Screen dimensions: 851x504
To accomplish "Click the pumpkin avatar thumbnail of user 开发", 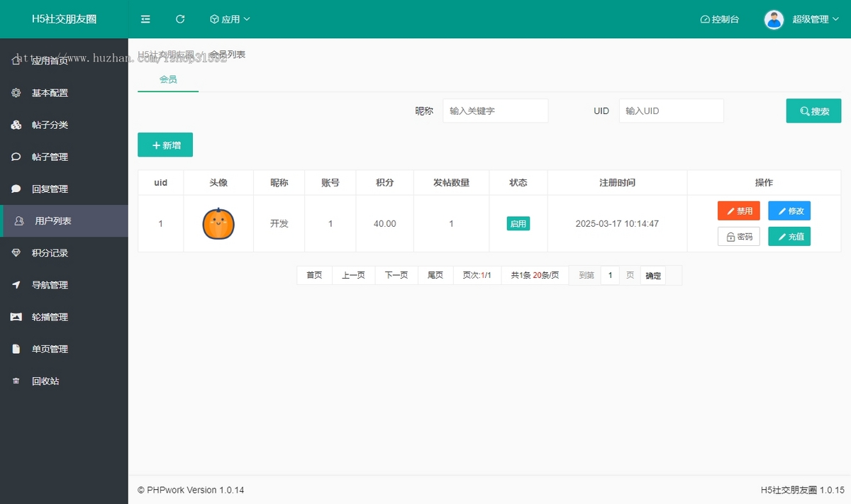I will pos(218,223).
